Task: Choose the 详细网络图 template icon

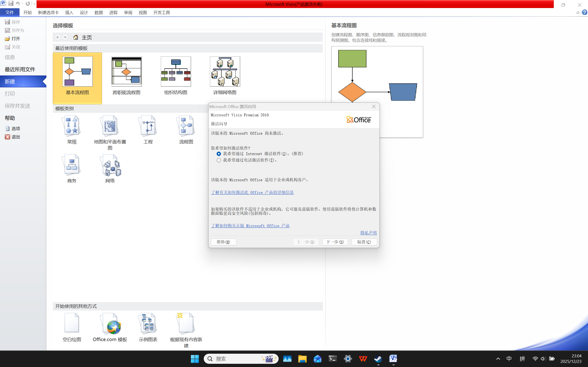Action: (x=225, y=72)
